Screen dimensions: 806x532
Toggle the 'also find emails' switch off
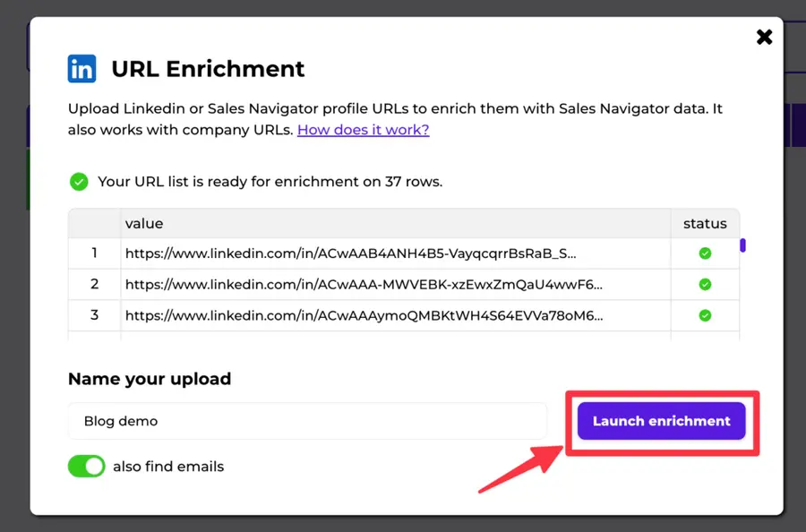coord(86,466)
